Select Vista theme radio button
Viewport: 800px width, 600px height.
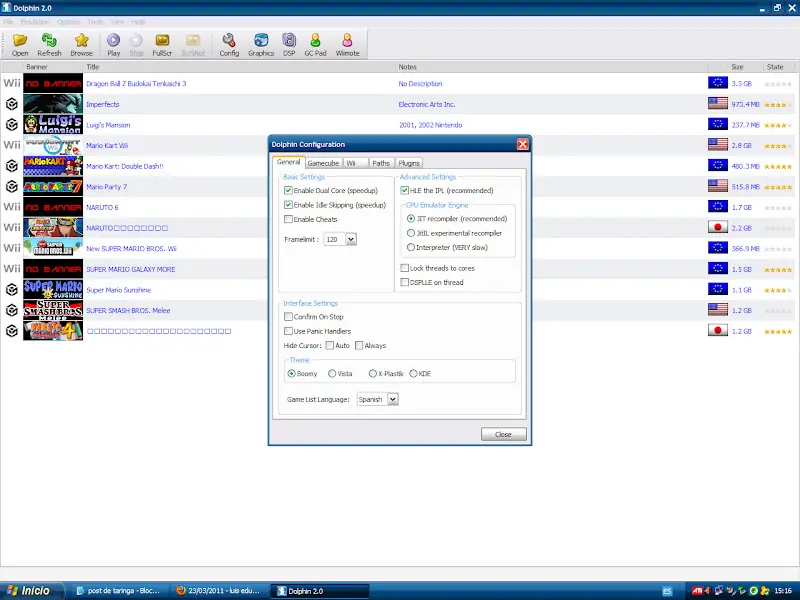coord(332,373)
